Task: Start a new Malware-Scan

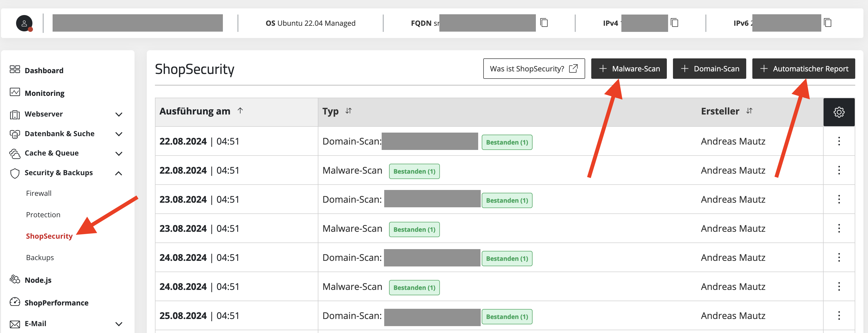Action: click(629, 69)
